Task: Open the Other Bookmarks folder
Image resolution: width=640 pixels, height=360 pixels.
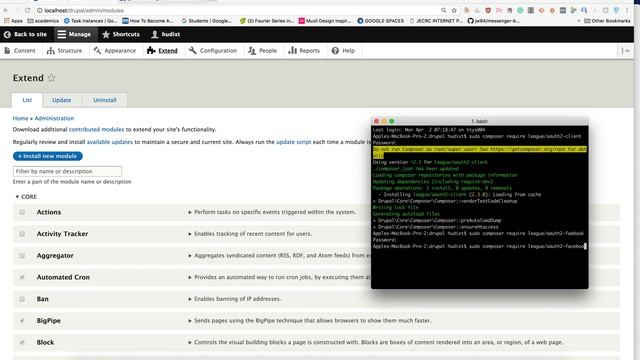Action: click(607, 21)
